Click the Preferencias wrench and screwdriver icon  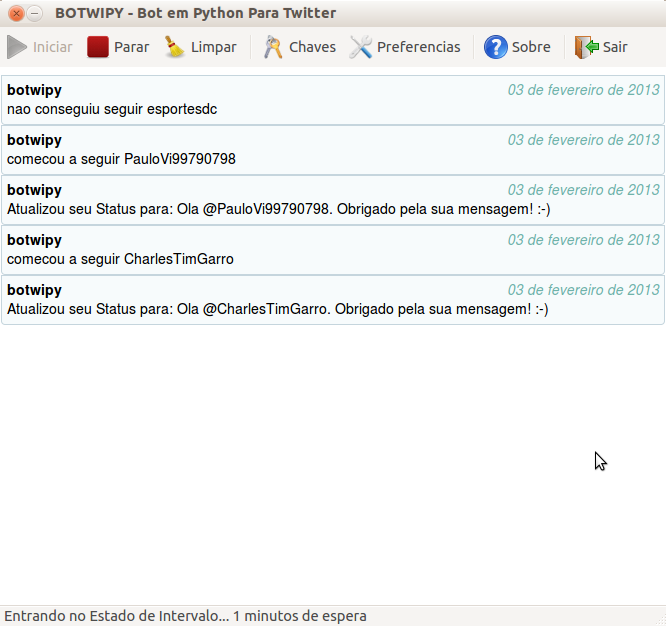coord(361,47)
